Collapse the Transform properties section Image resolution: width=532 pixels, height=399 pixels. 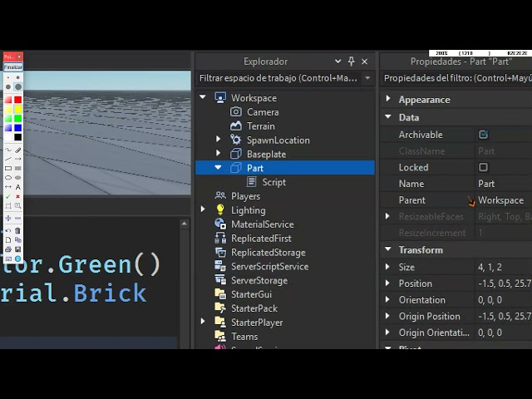[x=388, y=249]
